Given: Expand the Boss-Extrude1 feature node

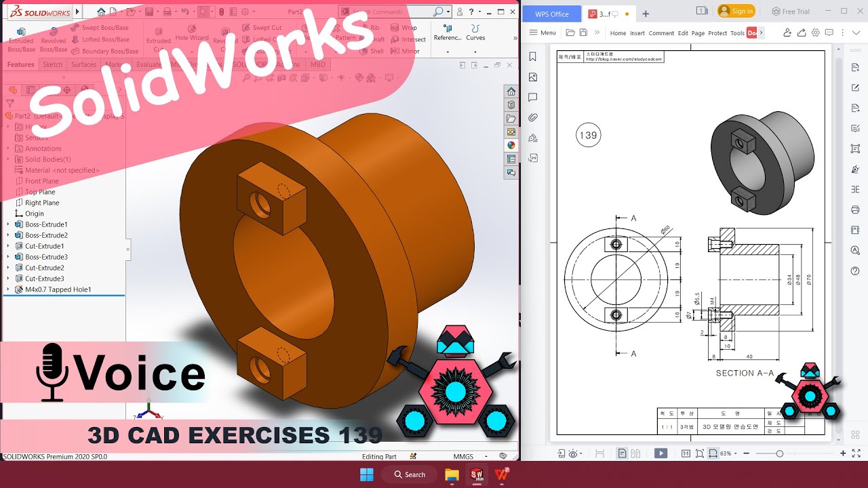Looking at the screenshot, I should pos(8,224).
